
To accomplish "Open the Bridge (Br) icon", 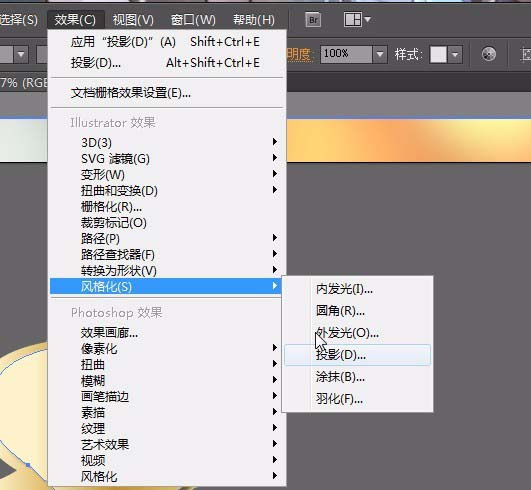I will tap(313, 20).
